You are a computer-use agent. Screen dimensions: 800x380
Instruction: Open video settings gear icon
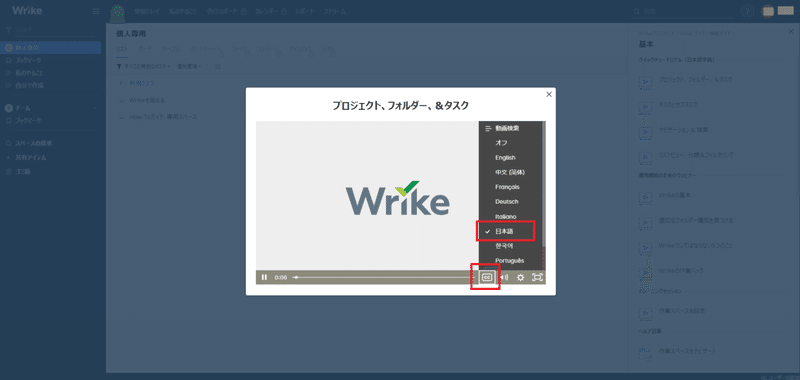[520, 277]
